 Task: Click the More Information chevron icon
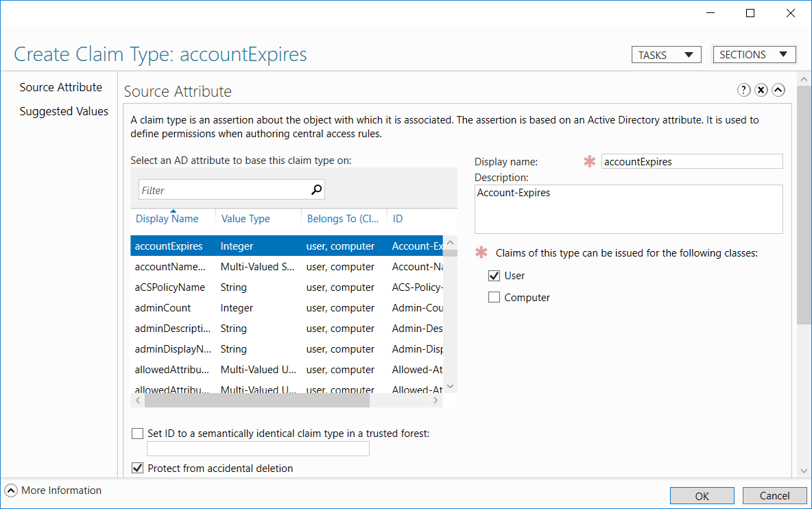(x=11, y=490)
